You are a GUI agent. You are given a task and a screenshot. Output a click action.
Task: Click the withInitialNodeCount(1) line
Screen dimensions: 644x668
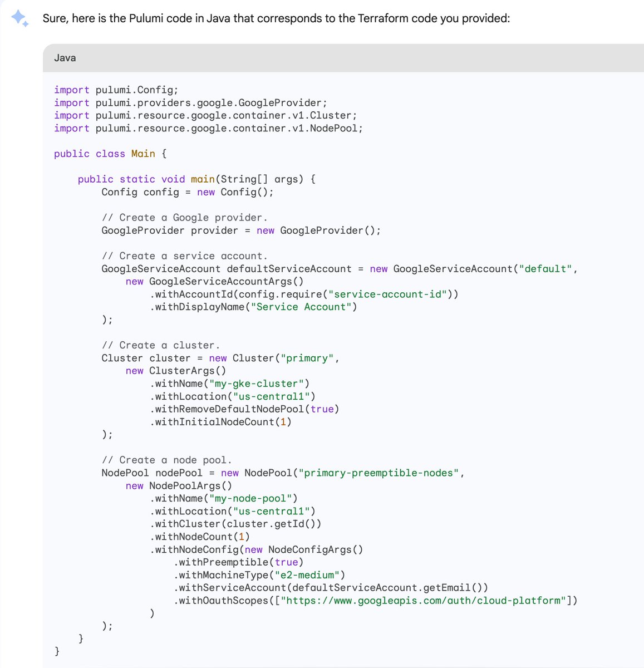tap(220, 422)
